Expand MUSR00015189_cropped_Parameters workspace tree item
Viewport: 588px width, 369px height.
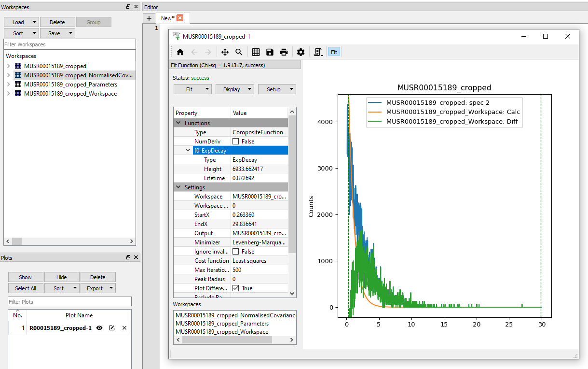pos(9,85)
